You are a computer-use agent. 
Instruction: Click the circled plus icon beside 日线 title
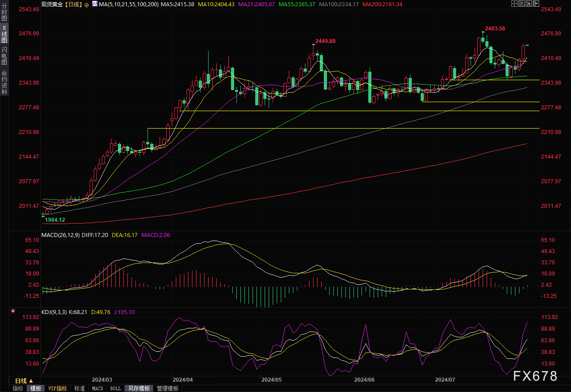(87, 4)
